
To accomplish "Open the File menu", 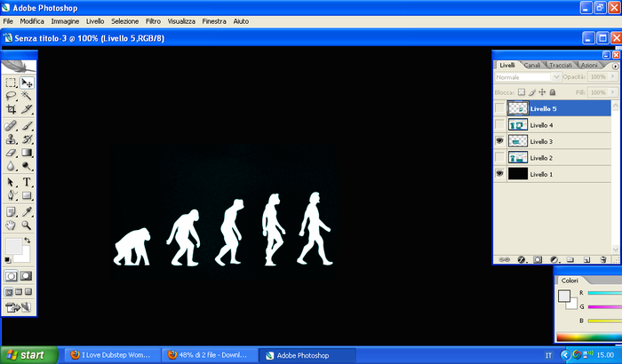I will tap(8, 21).
